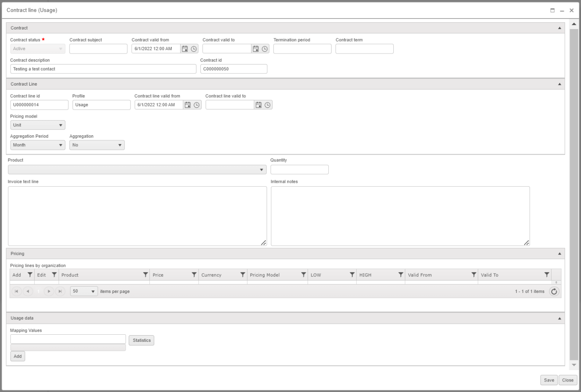581x392 pixels.
Task: Click the Statistics button
Action: click(x=141, y=341)
